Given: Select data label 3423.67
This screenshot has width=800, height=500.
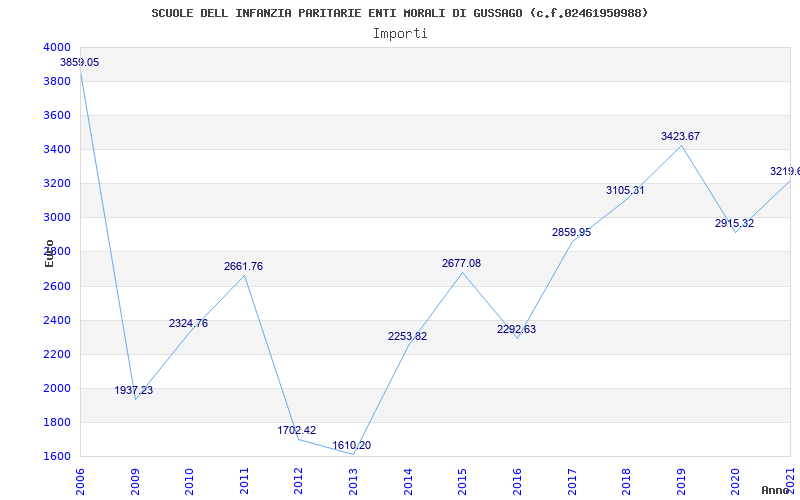Looking at the screenshot, I should [680, 136].
